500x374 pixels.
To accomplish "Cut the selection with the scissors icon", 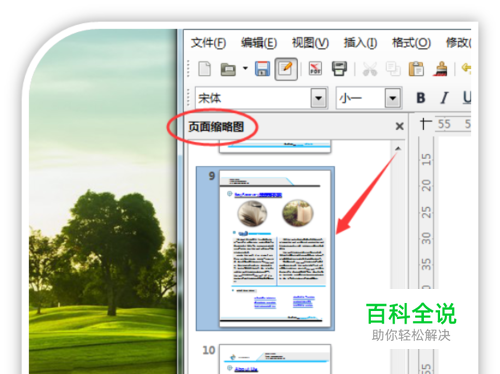I will coord(370,69).
